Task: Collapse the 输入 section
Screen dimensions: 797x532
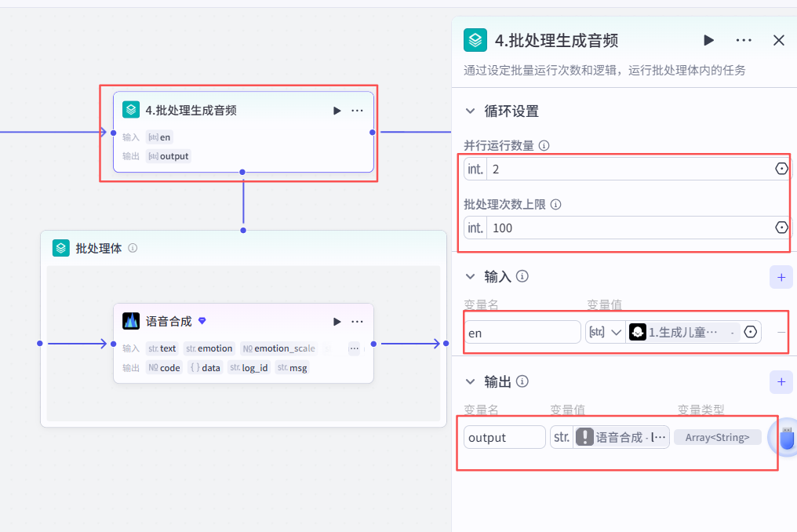Action: point(469,277)
